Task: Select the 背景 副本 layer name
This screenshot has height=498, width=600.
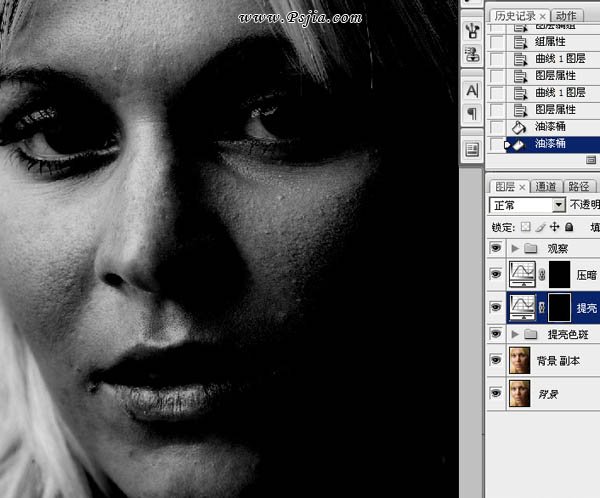Action: [x=558, y=361]
